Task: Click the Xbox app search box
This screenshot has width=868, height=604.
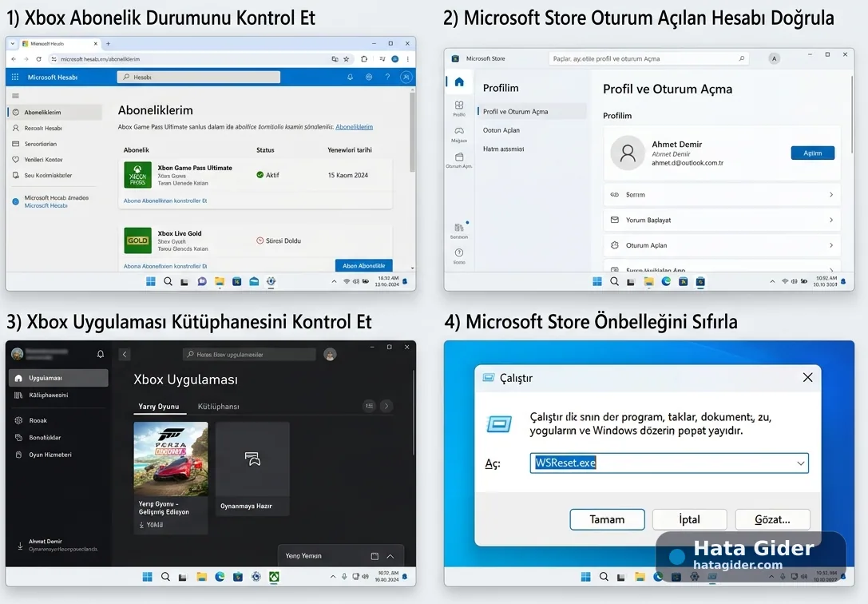Action: point(249,354)
